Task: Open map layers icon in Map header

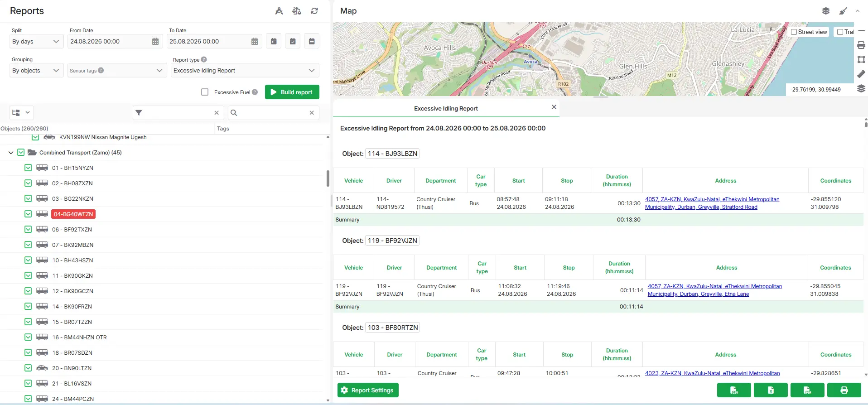Action: (x=826, y=11)
